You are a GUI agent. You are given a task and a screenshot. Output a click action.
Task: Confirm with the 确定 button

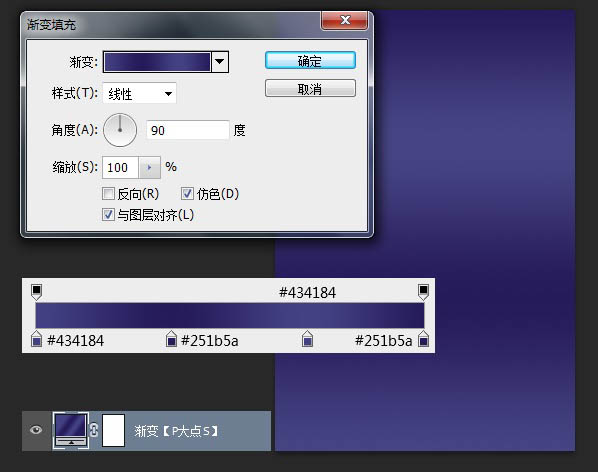[310, 61]
